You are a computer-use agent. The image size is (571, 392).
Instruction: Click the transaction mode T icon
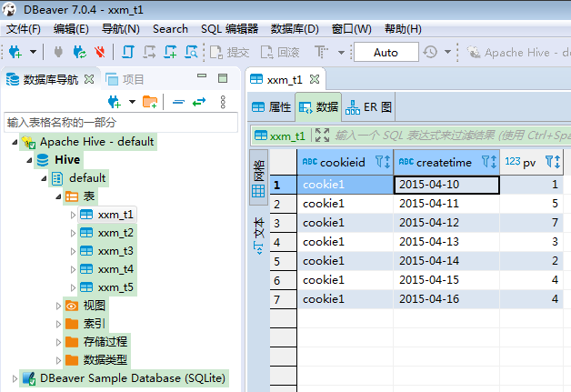click(x=321, y=52)
